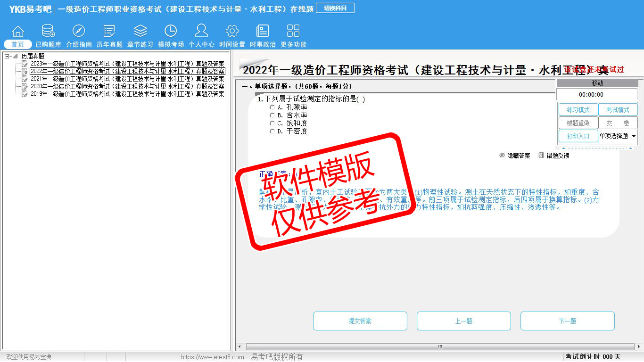The height and width of the screenshot is (362, 644).
Task: Open the 模拟考场 clock icon
Action: point(171,32)
